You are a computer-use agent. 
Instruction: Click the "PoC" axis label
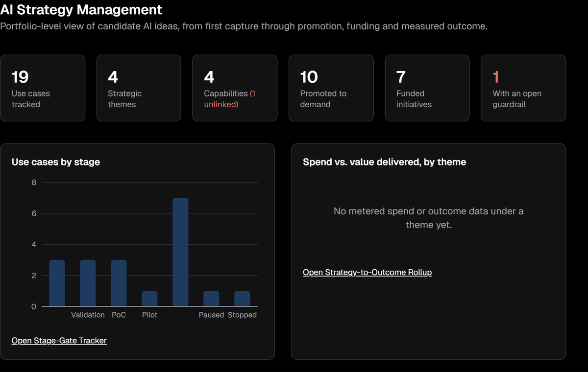119,315
